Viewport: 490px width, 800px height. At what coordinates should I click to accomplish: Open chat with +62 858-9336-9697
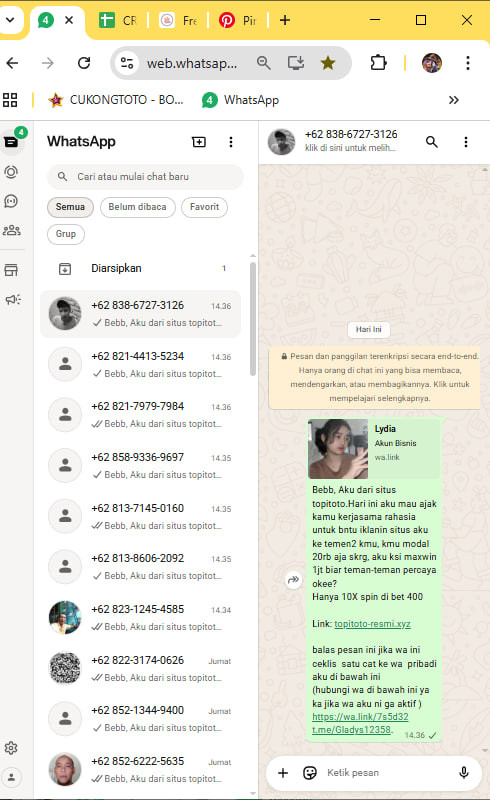(140, 465)
